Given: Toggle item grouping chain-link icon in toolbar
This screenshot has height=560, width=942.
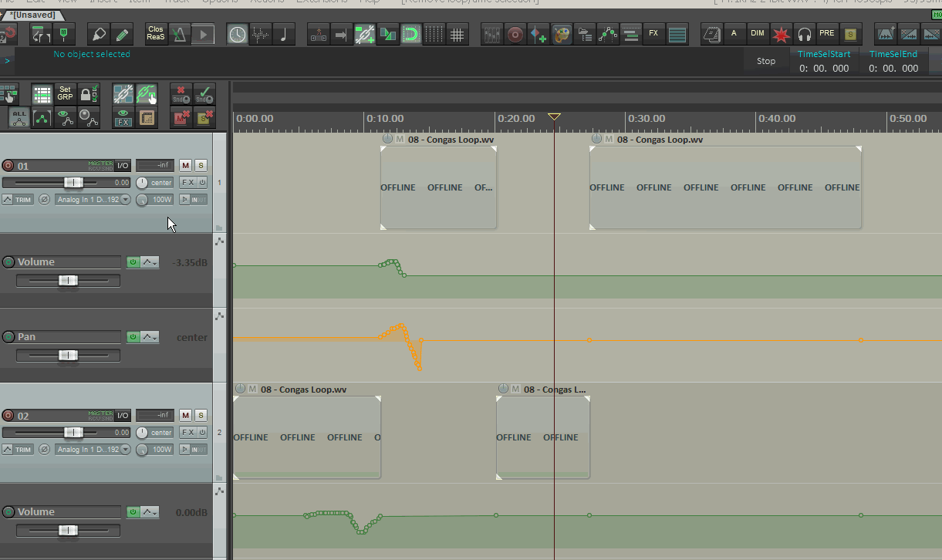Looking at the screenshot, I should [x=365, y=34].
